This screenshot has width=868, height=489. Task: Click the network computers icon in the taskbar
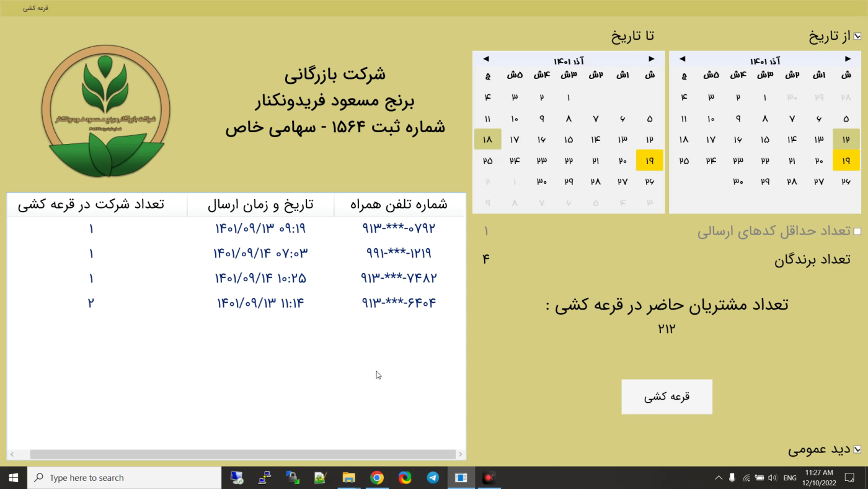[x=265, y=478]
